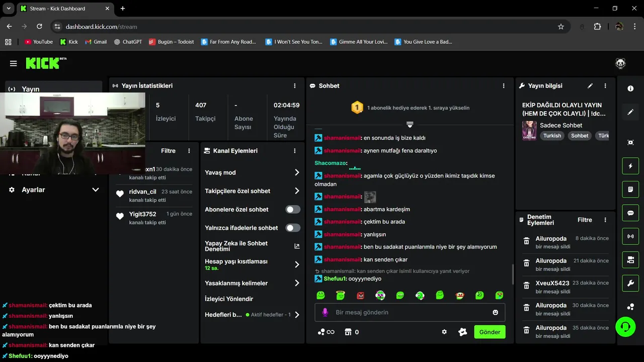The width and height of the screenshot is (644, 362).
Task: Toggle Yalnızca ifadelerle sohbet switch
Action: [293, 228]
